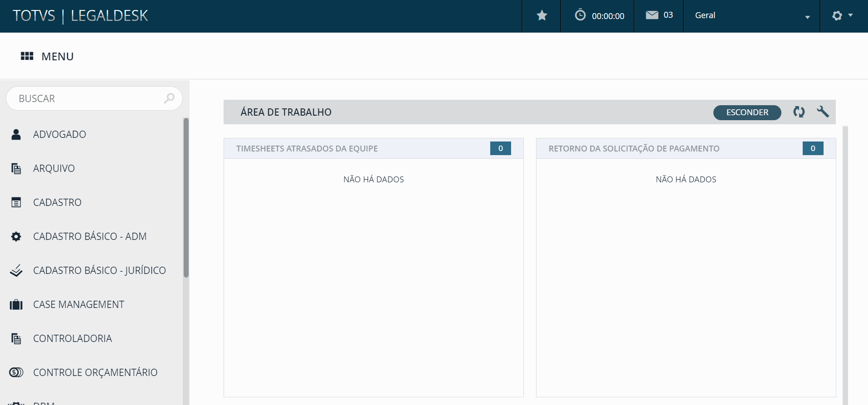Click the Case Management briefcase icon

click(16, 304)
